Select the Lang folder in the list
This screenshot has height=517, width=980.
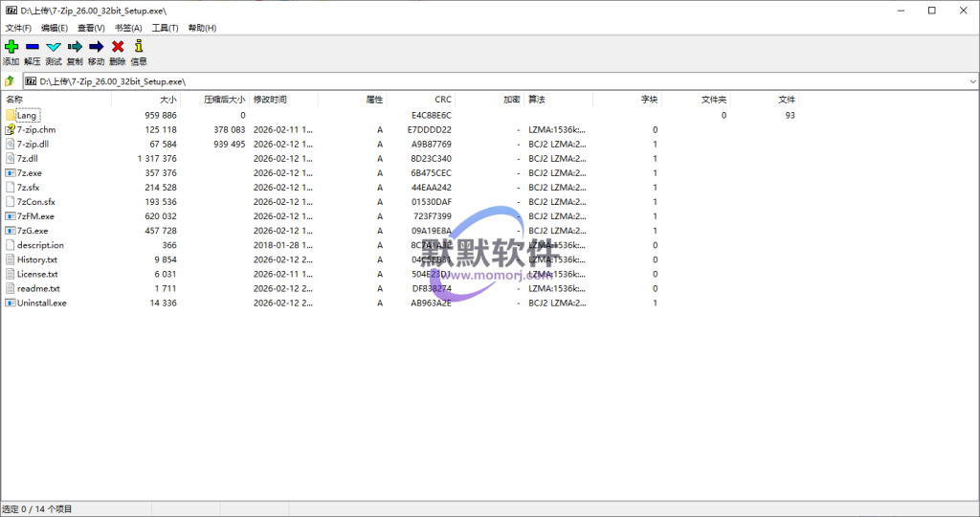[x=27, y=115]
